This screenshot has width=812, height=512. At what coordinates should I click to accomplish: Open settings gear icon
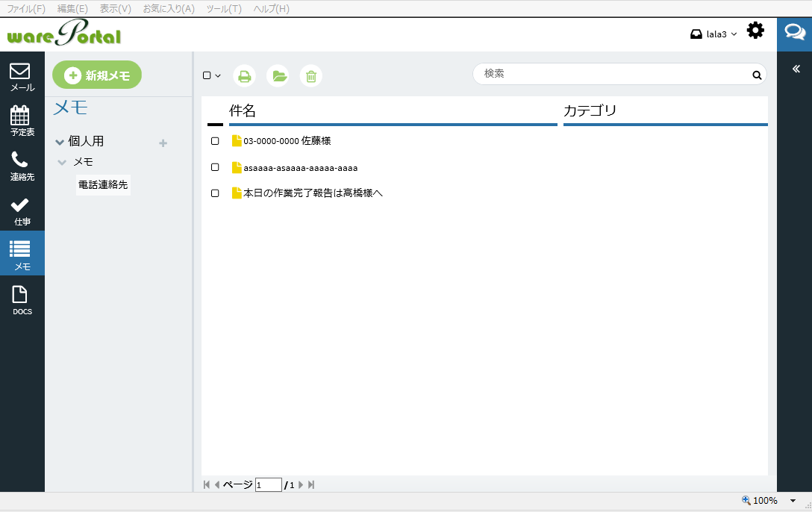[x=755, y=31]
